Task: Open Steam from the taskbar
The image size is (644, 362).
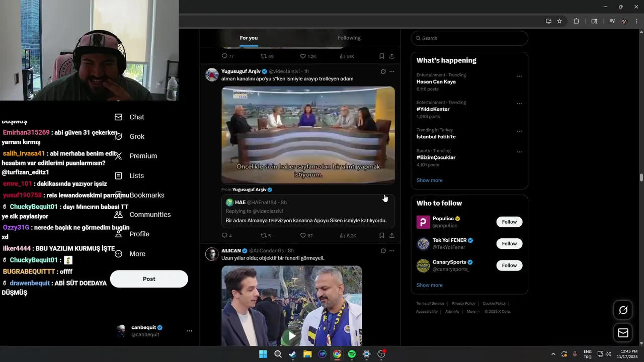Action: [x=292, y=354]
